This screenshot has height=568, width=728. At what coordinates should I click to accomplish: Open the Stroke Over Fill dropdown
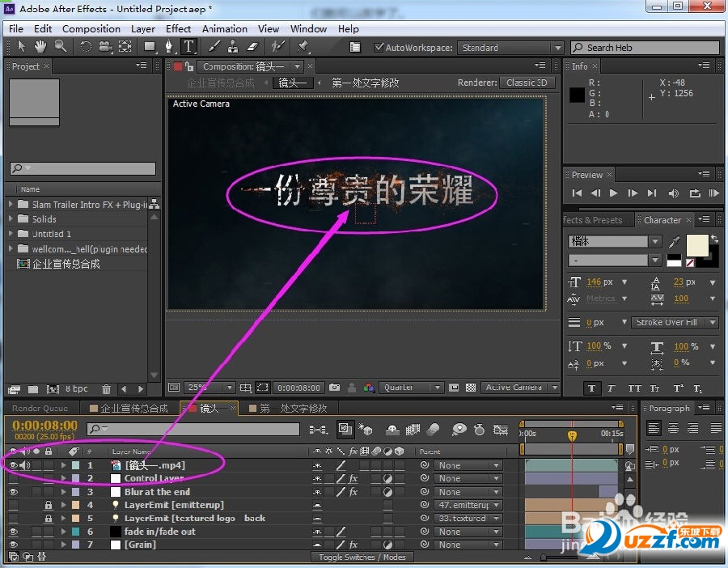[674, 322]
